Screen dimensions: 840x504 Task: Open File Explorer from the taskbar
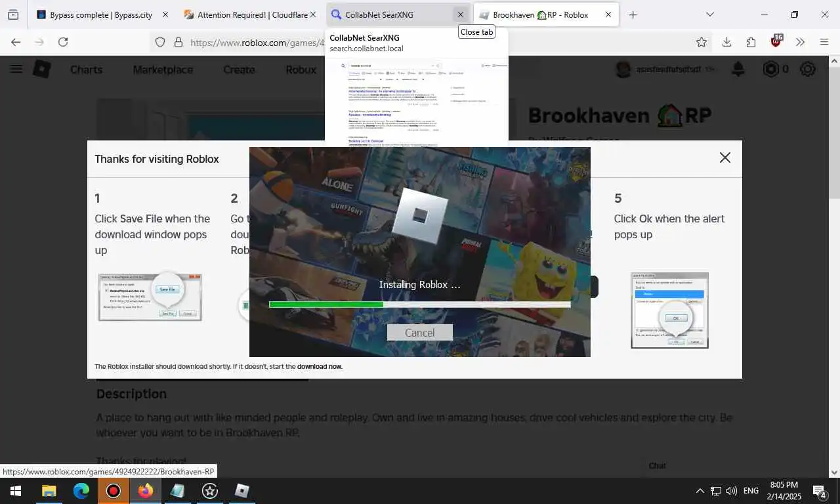pos(49,491)
